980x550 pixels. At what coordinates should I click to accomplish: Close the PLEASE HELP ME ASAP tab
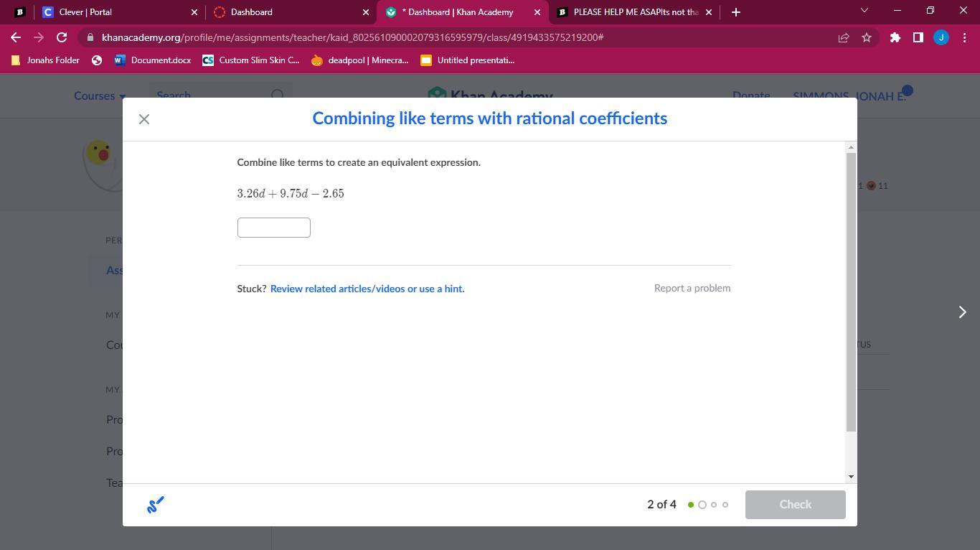(x=709, y=12)
